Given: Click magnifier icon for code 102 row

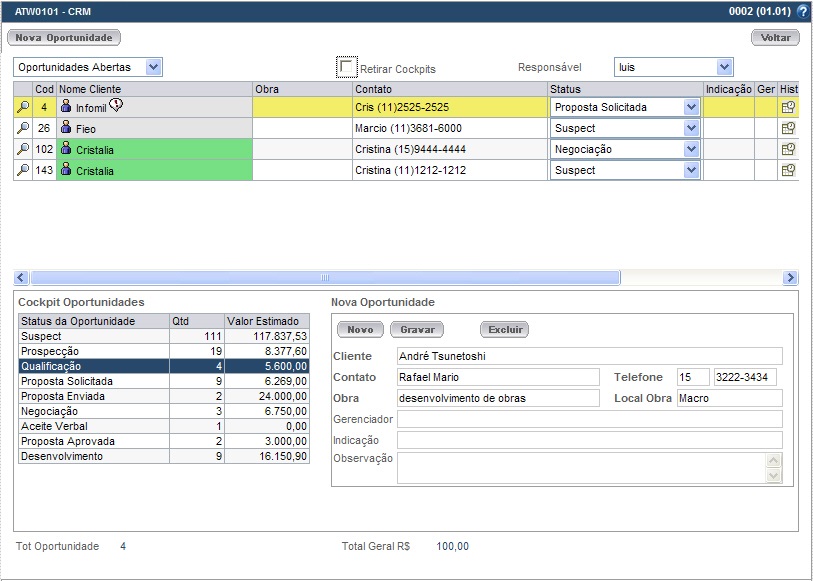Looking at the screenshot, I should [22, 149].
